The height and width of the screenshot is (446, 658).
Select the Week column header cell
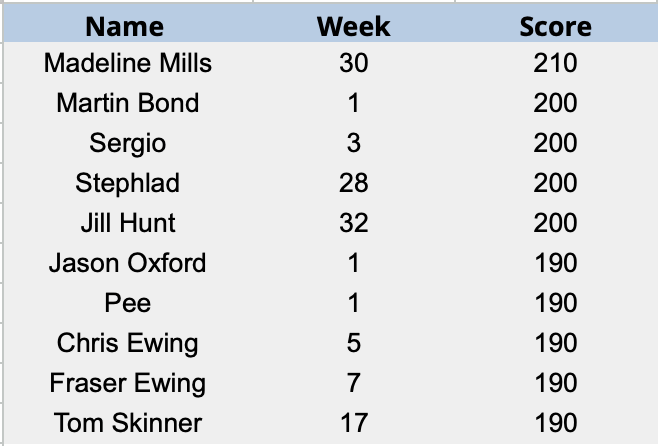pyautogui.click(x=353, y=25)
